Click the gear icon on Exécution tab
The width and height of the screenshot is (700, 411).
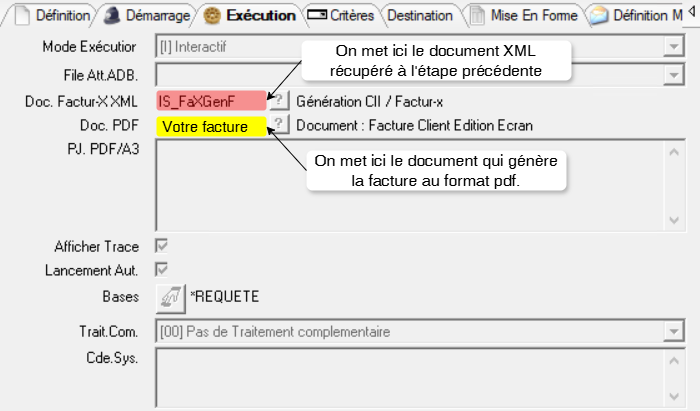click(x=212, y=16)
